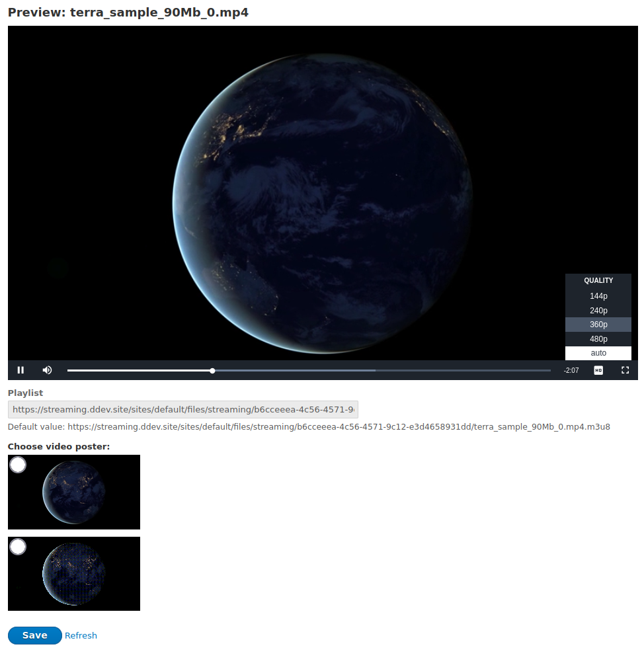Image resolution: width=644 pixels, height=663 pixels.
Task: Click the remaining time display -2:07
Action: 571,370
